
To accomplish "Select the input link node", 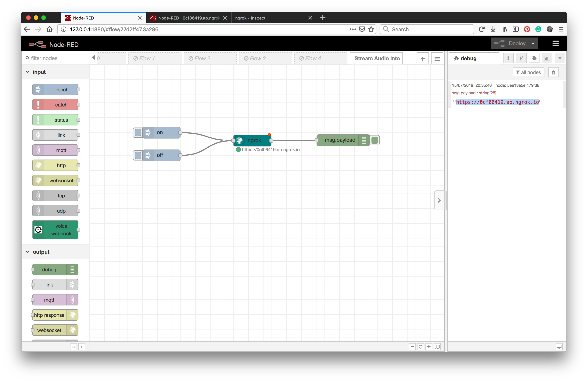I will [55, 135].
